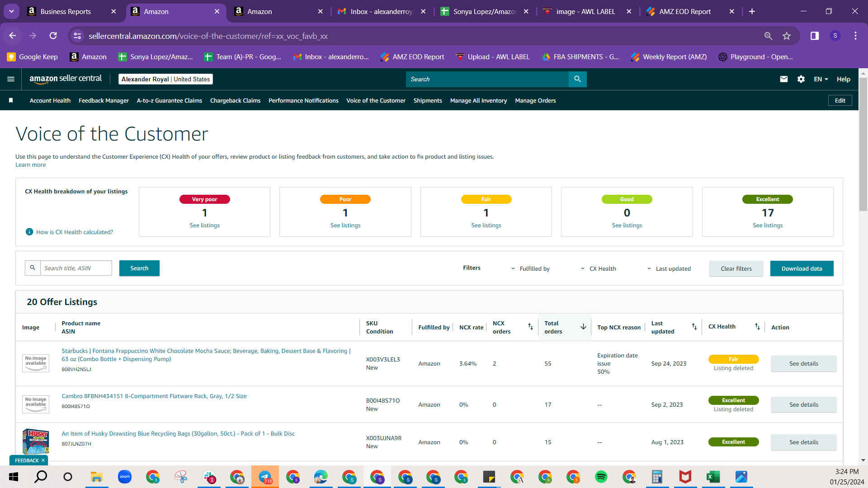Open the Calculator from the taskbar

pos(657,477)
